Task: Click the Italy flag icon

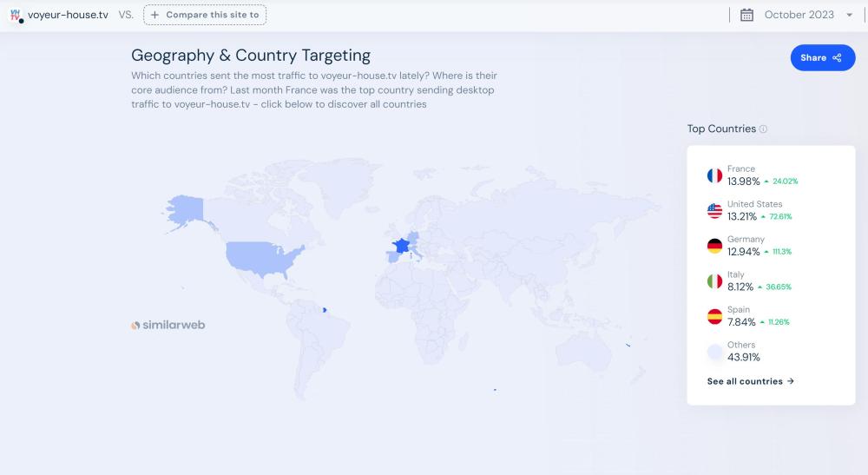Action: click(x=714, y=281)
